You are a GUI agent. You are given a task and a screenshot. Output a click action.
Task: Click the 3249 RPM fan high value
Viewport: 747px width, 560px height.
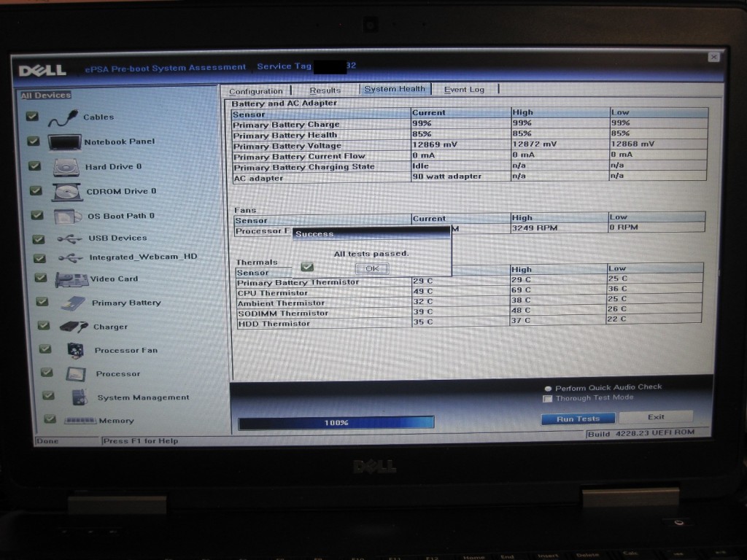click(x=535, y=228)
